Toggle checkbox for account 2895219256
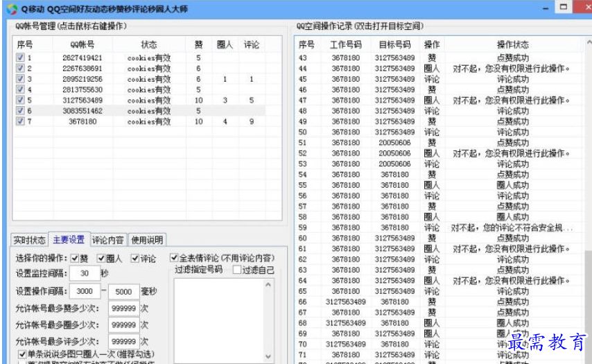Image resolution: width=592 pixels, height=364 pixels. 20,78
